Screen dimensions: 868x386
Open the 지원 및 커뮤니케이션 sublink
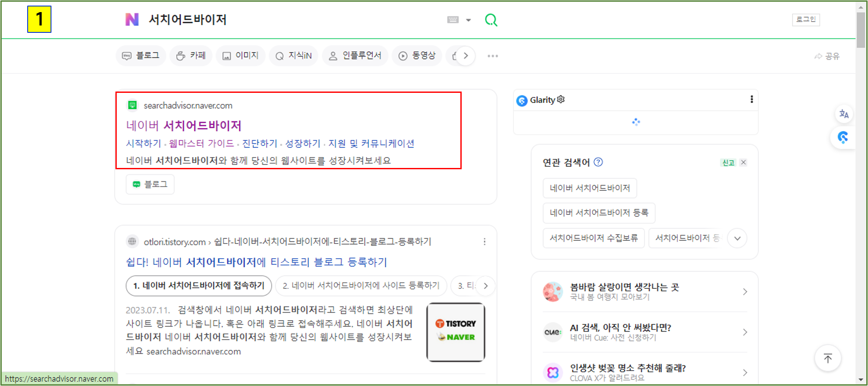[x=371, y=143]
